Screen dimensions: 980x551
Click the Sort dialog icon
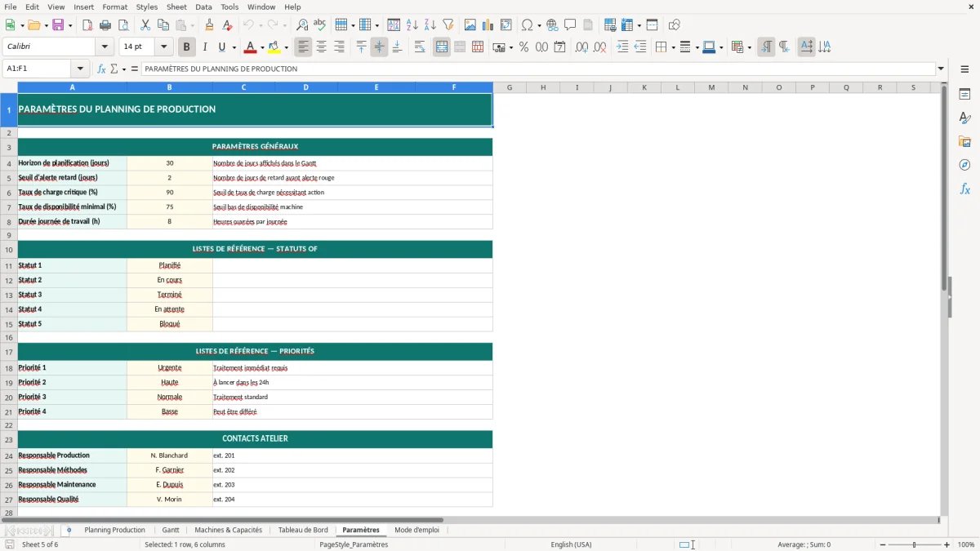(x=394, y=25)
